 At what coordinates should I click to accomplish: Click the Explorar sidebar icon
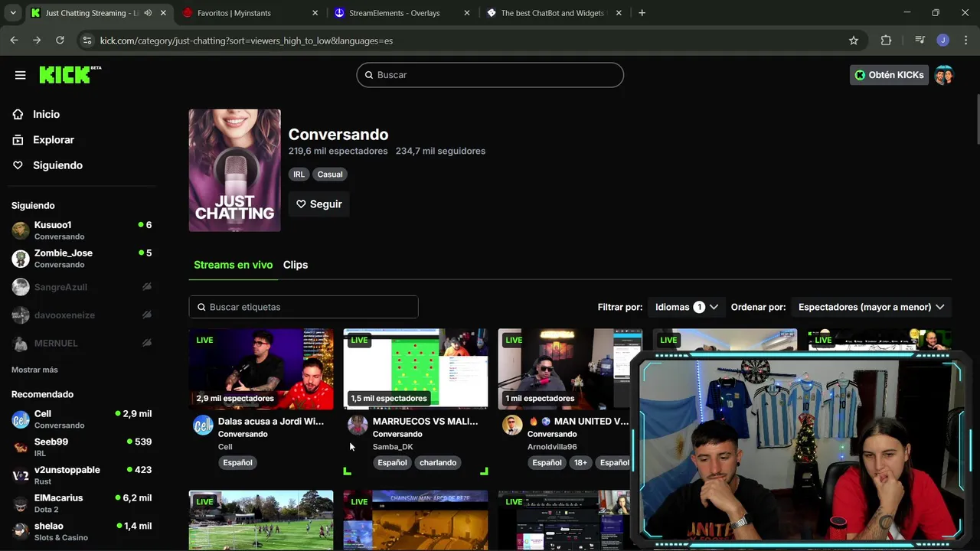point(18,140)
